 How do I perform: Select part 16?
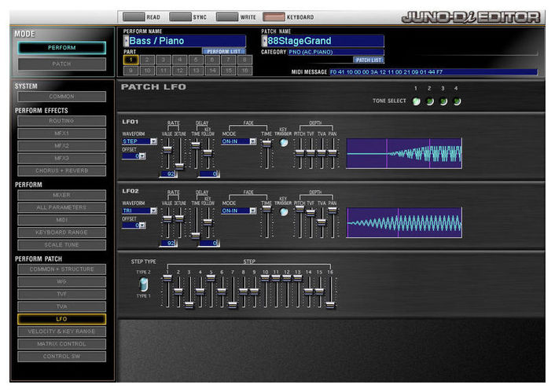tap(244, 71)
